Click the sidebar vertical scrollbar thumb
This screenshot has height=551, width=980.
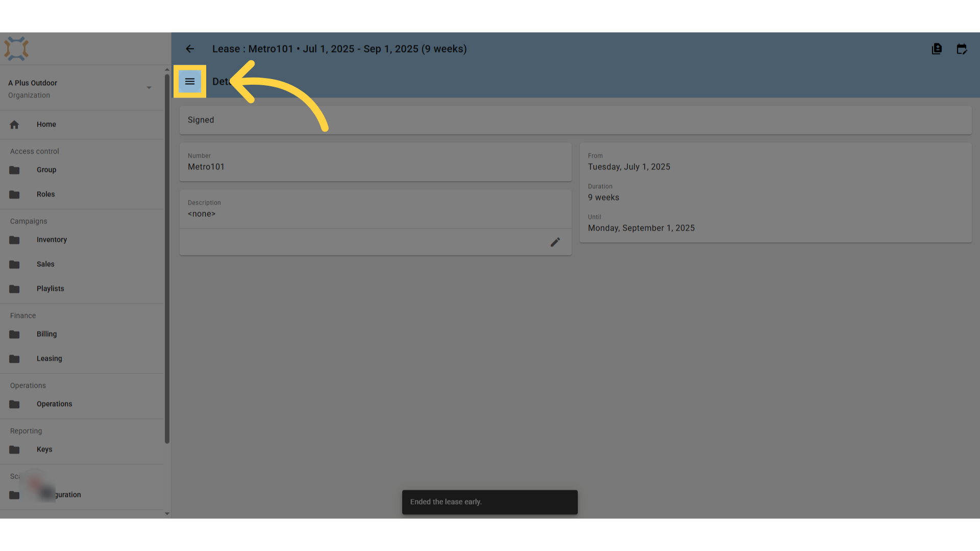point(167,259)
